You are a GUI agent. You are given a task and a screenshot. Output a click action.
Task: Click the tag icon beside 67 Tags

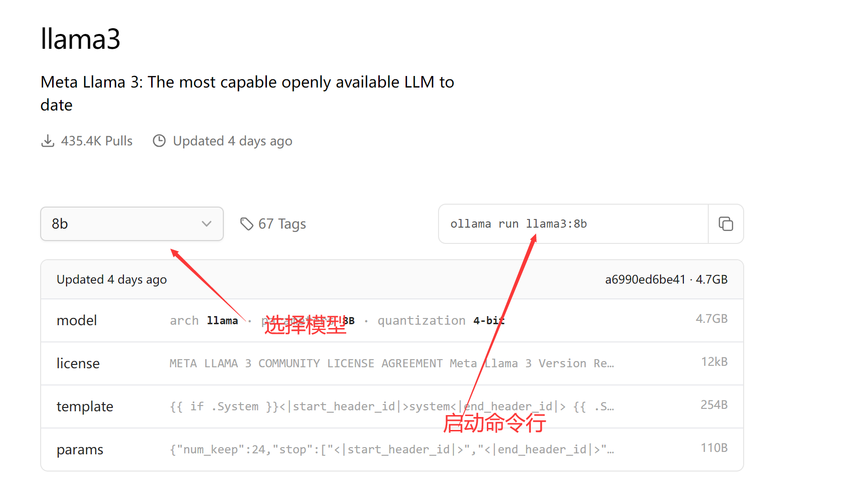pos(247,224)
